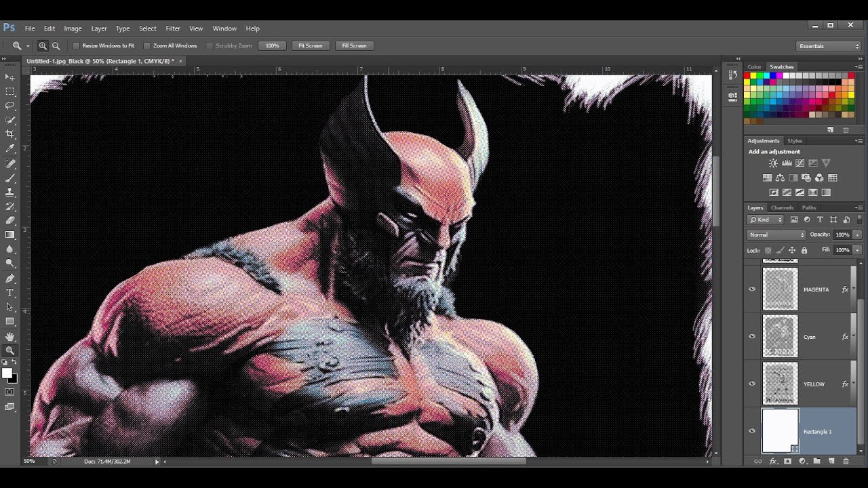
Task: Open the layer Fill dropdown arrow
Action: click(x=858, y=250)
